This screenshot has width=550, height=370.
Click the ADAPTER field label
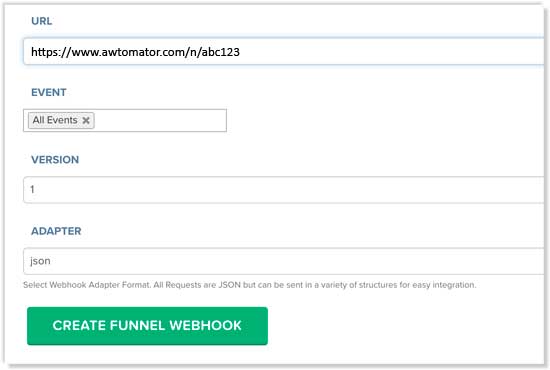point(56,231)
